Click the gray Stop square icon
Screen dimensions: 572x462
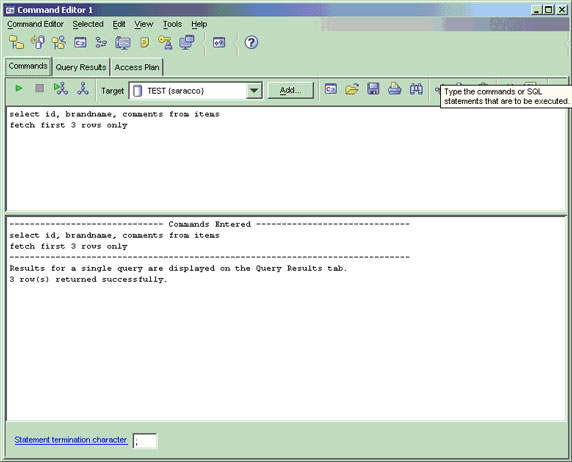click(x=40, y=88)
